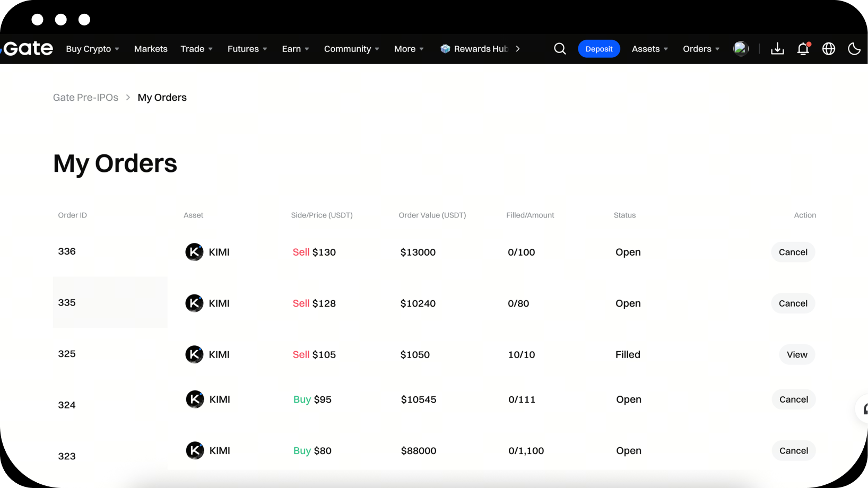Click the right arrow next to Rewards Hub
This screenshot has width=868, height=488.
click(518, 49)
